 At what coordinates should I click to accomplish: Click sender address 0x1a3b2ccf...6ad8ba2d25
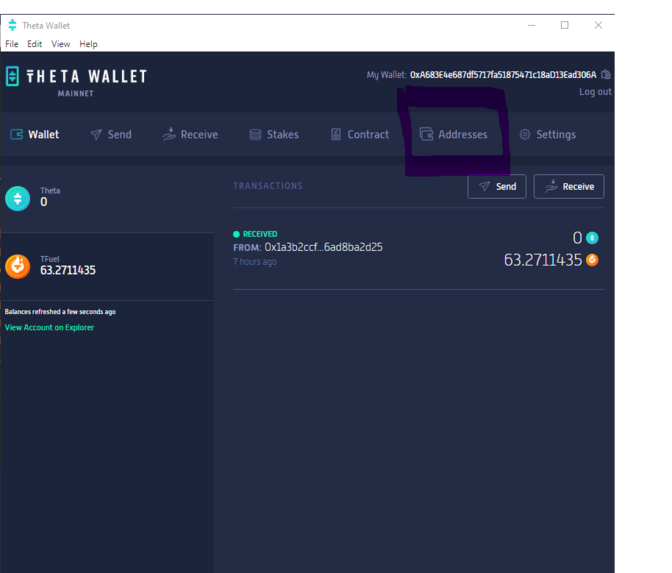pyautogui.click(x=324, y=247)
